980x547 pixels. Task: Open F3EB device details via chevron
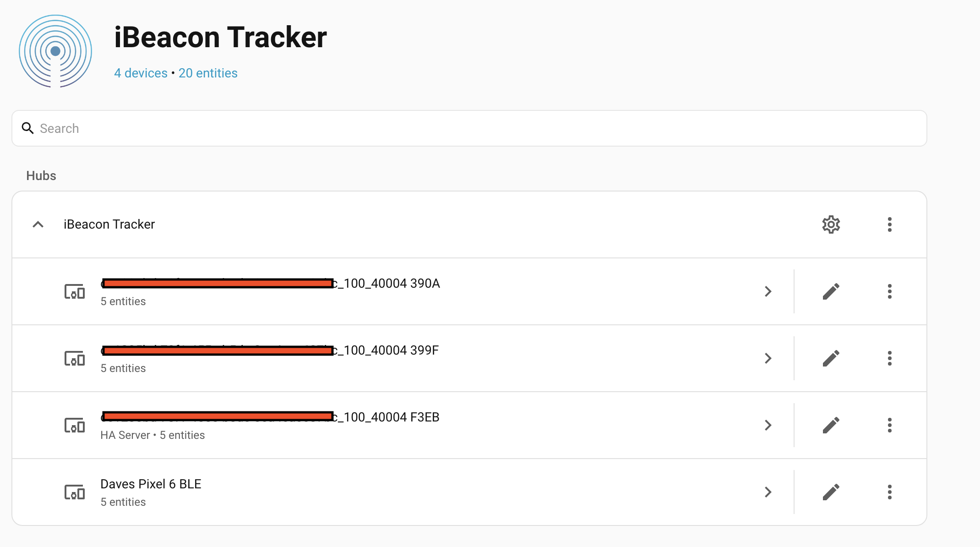coord(768,425)
